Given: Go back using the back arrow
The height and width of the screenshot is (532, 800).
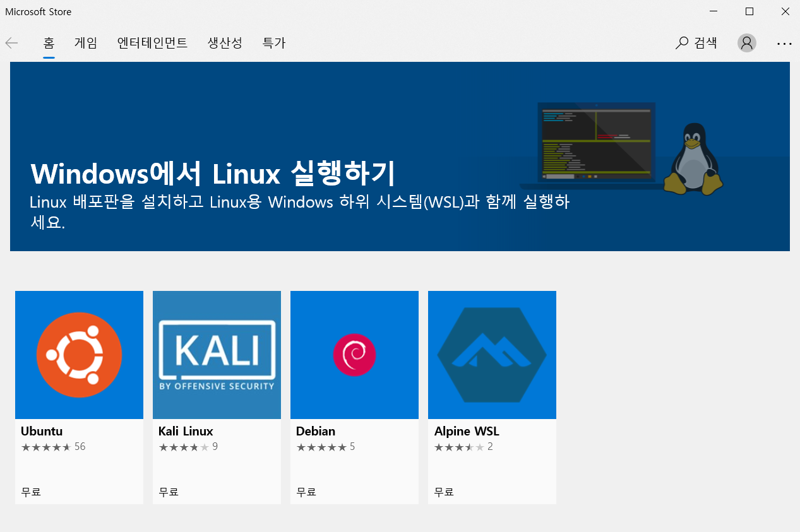Looking at the screenshot, I should tap(11, 43).
